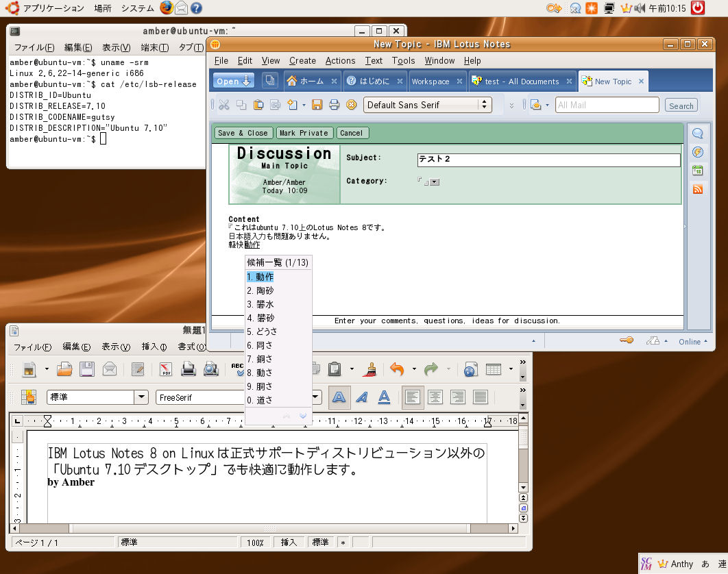The width and height of the screenshot is (728, 574).
Task: Click the Save disk icon in Lotus Notes toolbar
Action: (317, 105)
